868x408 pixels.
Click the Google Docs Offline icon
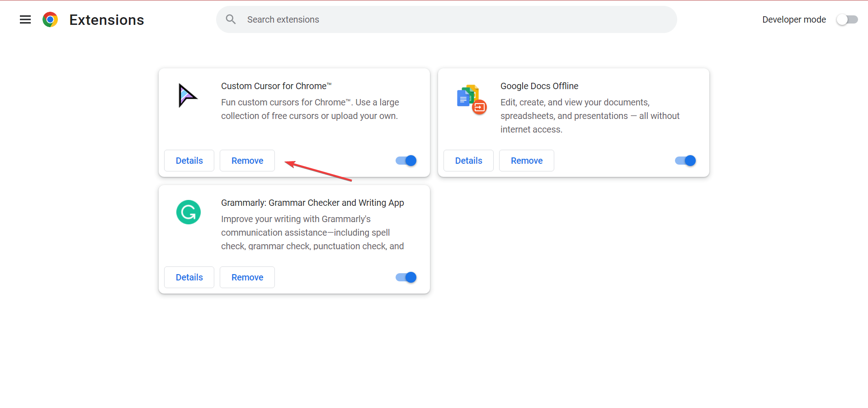click(472, 99)
